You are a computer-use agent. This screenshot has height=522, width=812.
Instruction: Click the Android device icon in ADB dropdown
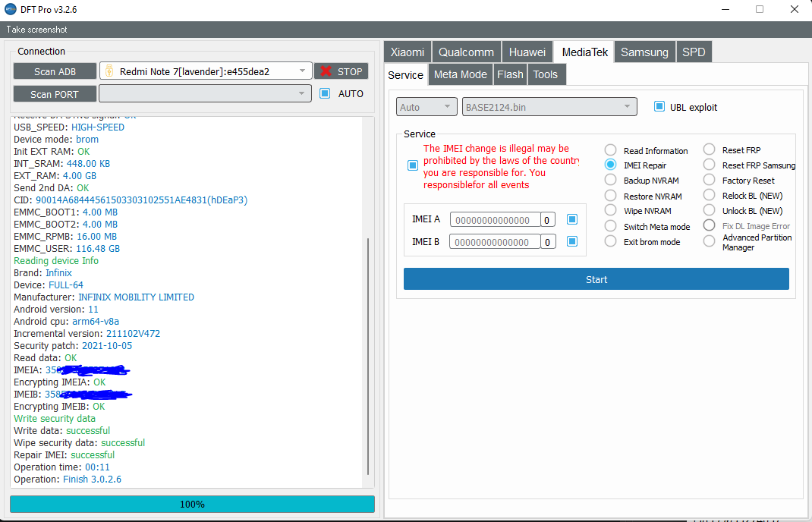(109, 71)
